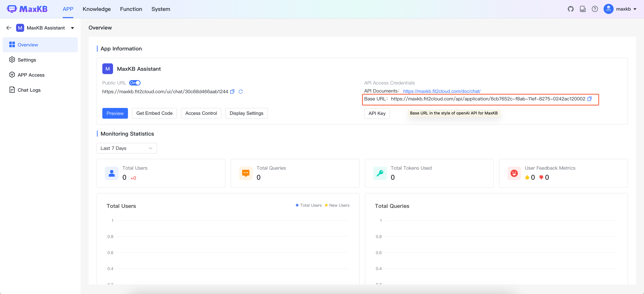Viewport: 644px width, 294px height.
Task: Open APP Access in the sidebar
Action: point(40,75)
